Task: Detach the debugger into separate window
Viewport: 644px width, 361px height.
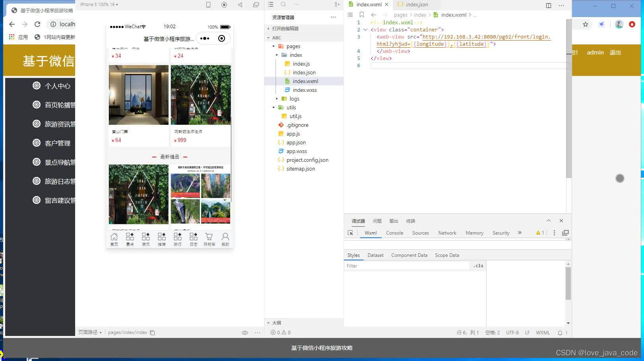Action: pyautogui.click(x=565, y=233)
